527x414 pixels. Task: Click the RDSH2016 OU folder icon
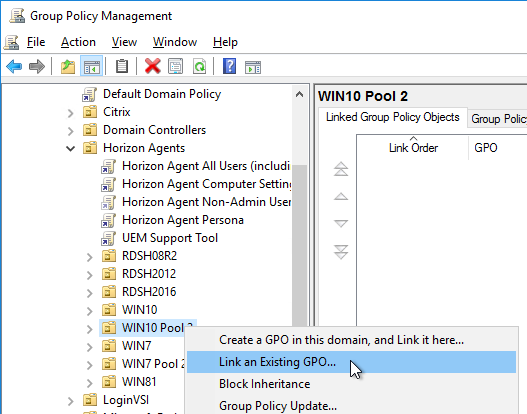pyautogui.click(x=109, y=292)
